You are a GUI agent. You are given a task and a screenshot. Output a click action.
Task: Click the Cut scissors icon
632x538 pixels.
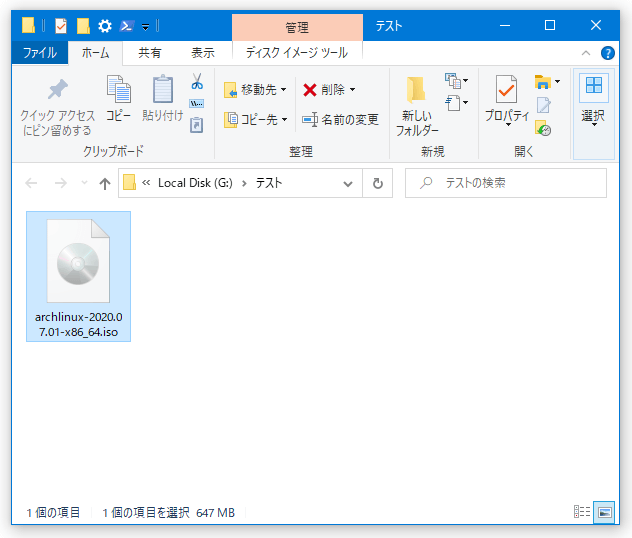tap(197, 81)
